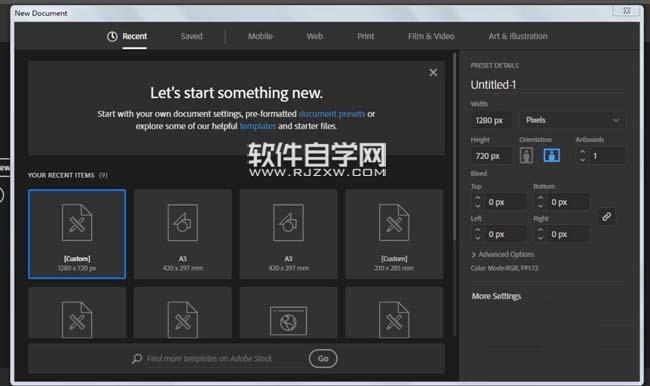Open the Art & Illustration tab
Screen dimensions: 650x386
click(x=518, y=36)
